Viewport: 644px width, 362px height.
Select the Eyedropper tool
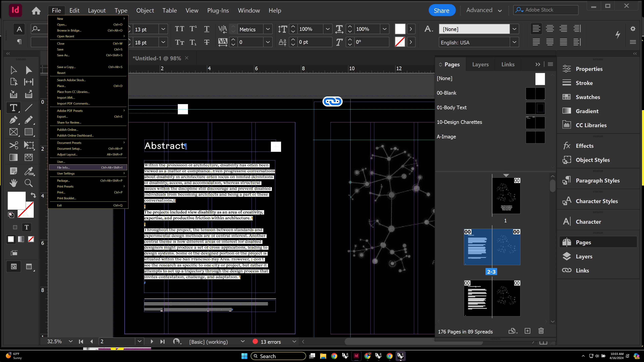(x=29, y=171)
